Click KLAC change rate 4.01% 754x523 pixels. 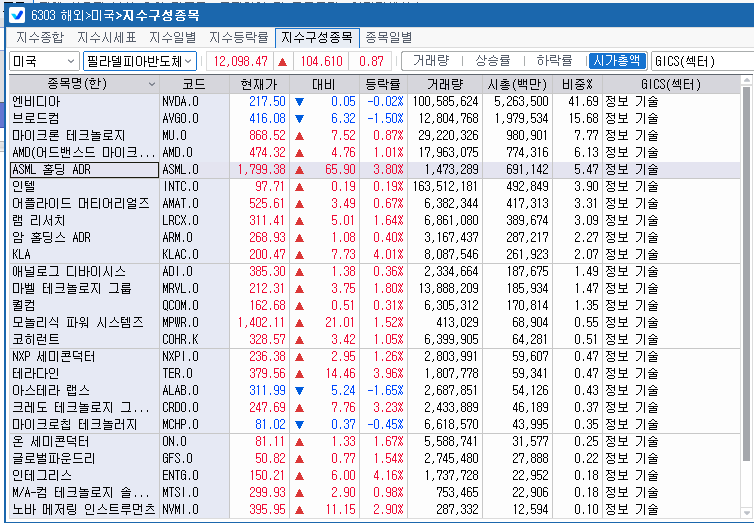pyautogui.click(x=389, y=254)
